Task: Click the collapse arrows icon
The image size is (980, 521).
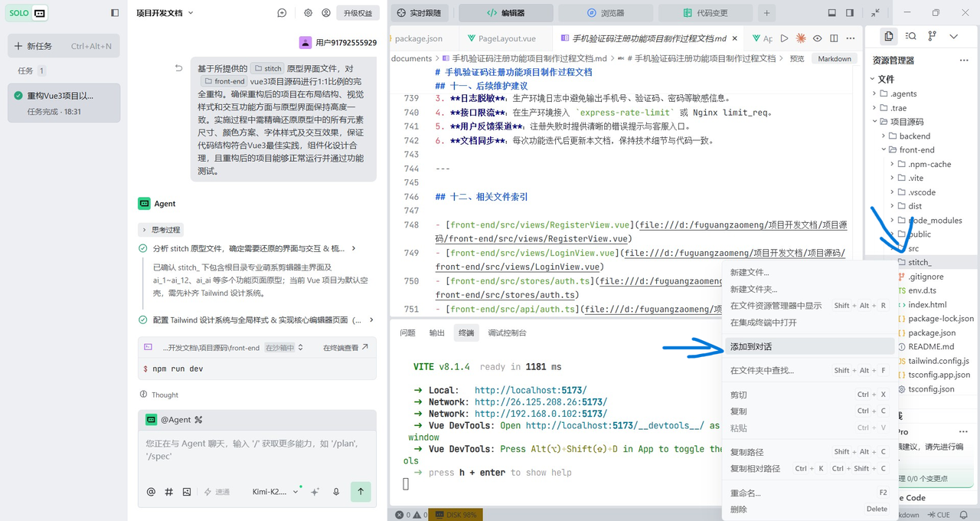Action: (x=875, y=13)
